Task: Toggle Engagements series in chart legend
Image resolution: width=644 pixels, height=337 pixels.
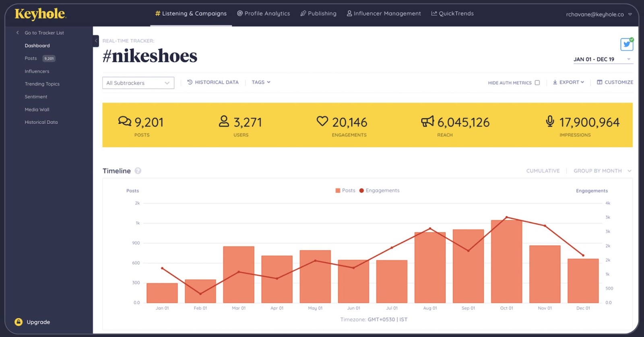Action: click(x=380, y=191)
